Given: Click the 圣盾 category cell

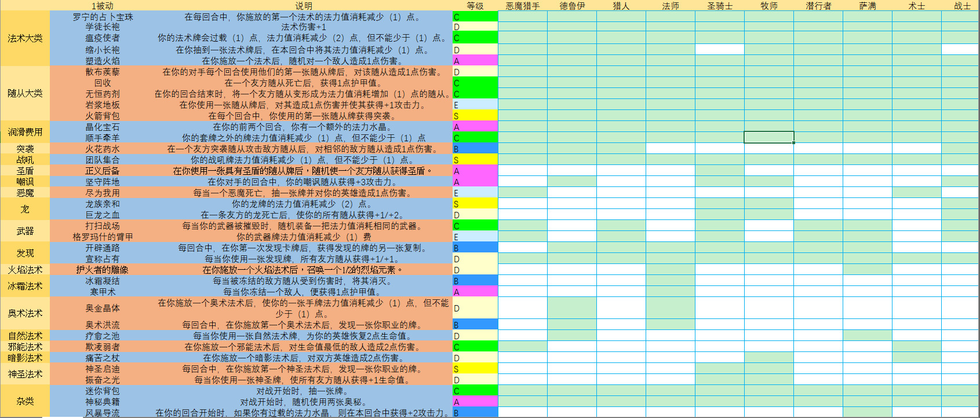Looking at the screenshot, I should (x=25, y=171).
